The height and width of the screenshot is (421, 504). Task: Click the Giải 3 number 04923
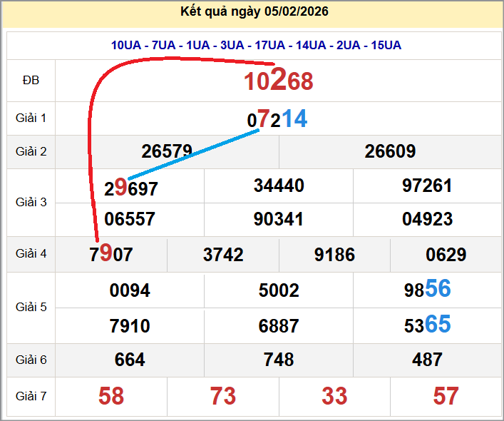[x=427, y=219]
